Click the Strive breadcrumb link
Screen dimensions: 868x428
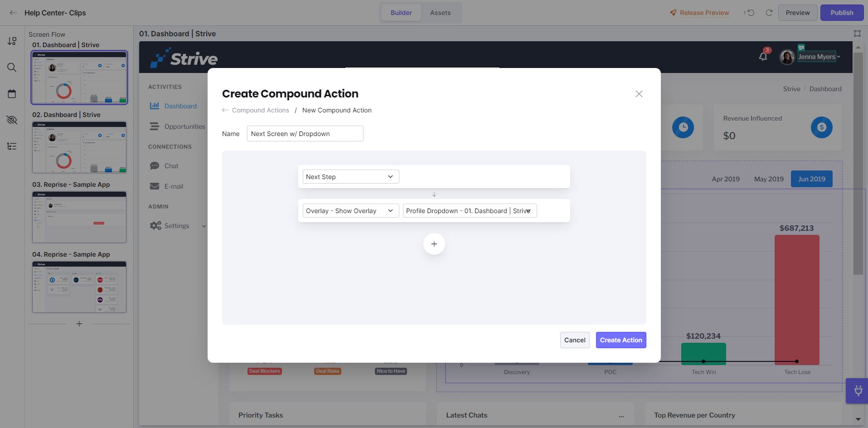coord(791,89)
